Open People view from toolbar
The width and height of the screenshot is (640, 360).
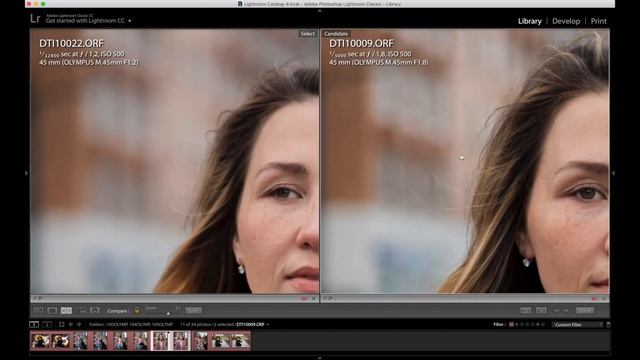tap(95, 311)
